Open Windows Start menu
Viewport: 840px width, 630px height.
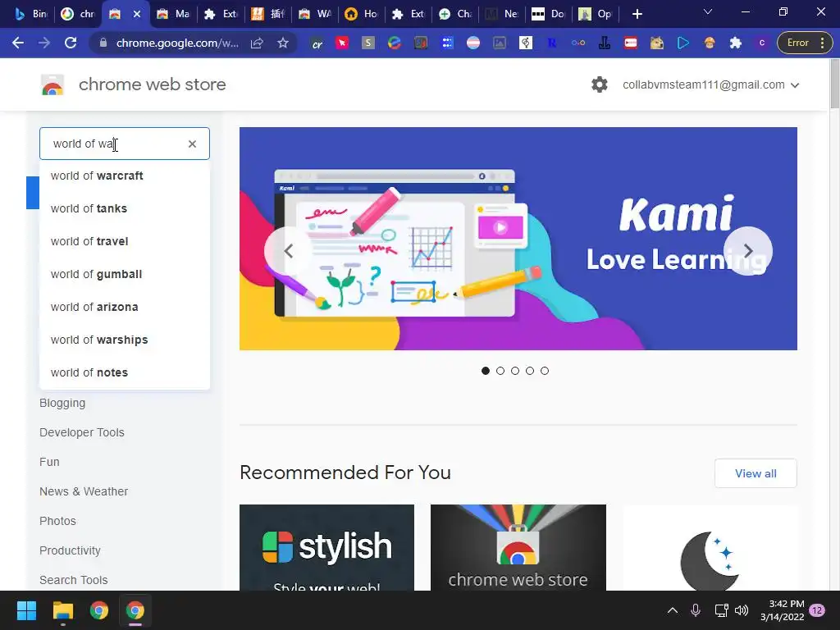[x=26, y=610]
